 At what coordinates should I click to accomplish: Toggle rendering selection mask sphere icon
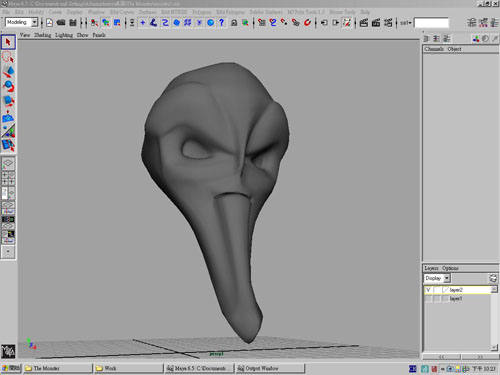210,23
